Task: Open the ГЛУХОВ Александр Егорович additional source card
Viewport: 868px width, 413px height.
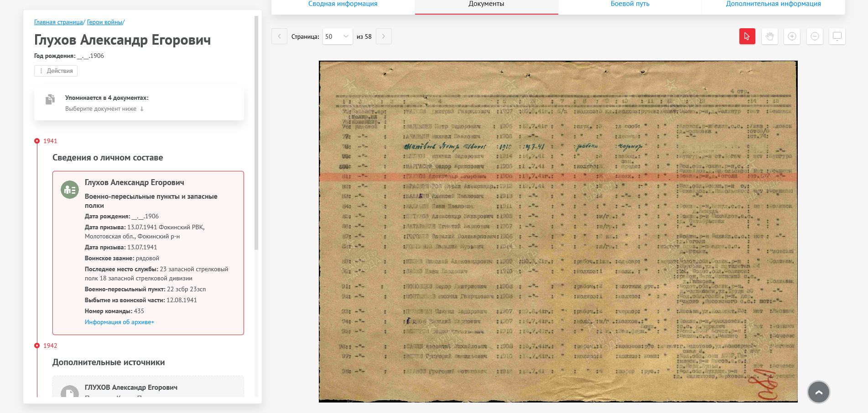Action: click(148, 387)
